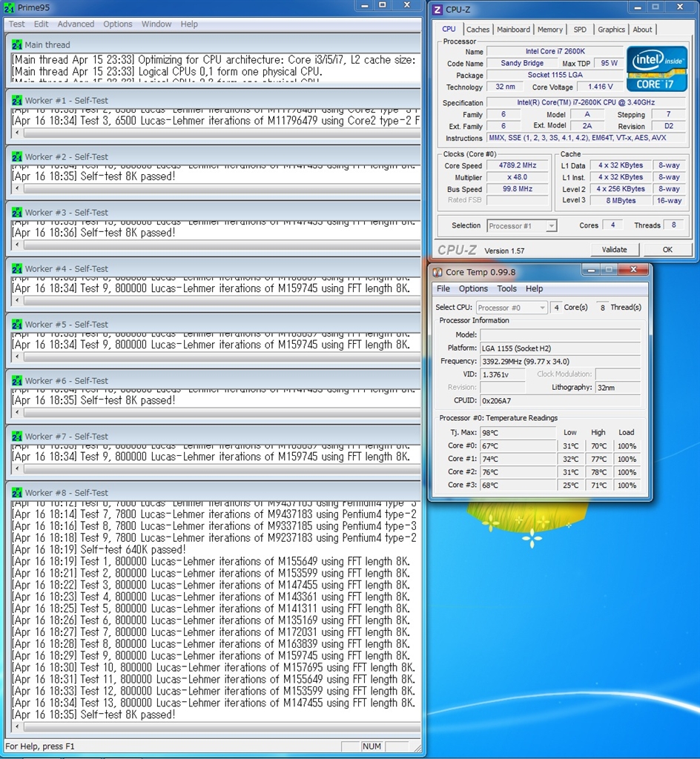The height and width of the screenshot is (759, 700).
Task: Open the Tools menu in Core Temp
Action: pos(507,289)
